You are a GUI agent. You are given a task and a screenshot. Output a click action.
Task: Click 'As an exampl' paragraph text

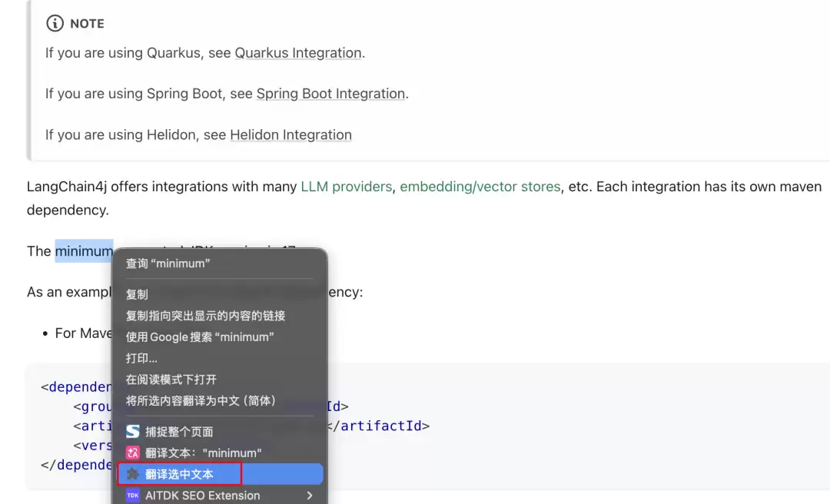(x=69, y=292)
